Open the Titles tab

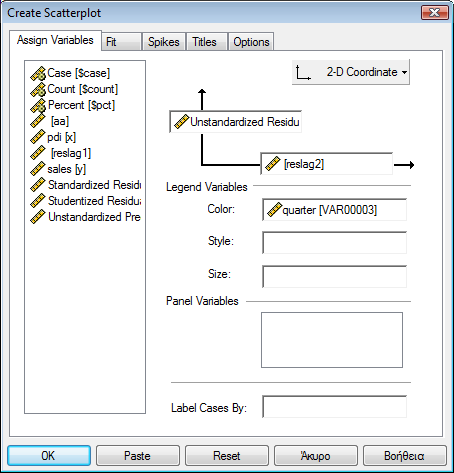pyautogui.click(x=207, y=42)
